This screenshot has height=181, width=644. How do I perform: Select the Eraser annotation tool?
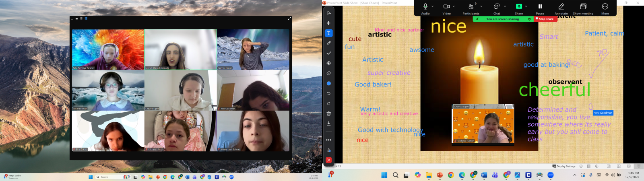328,73
